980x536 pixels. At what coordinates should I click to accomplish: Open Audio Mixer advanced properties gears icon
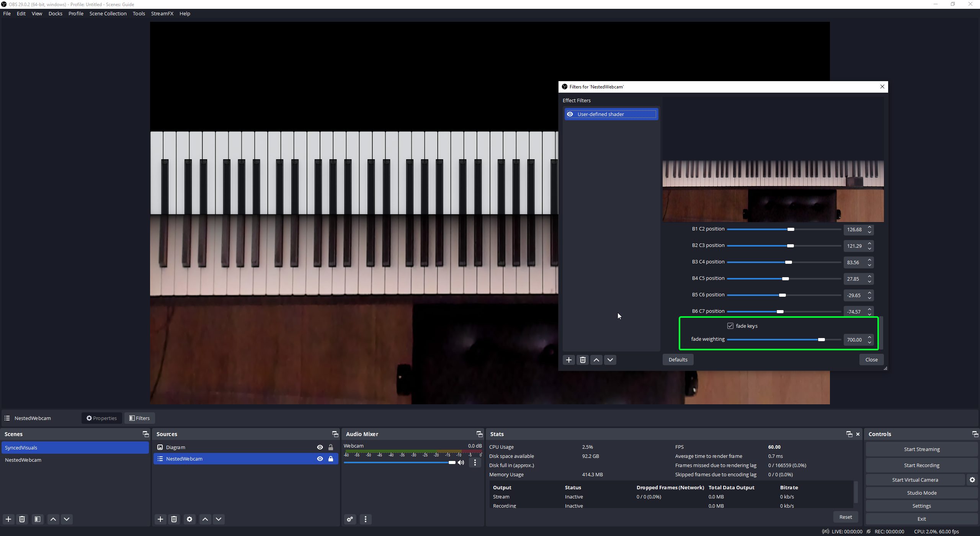tap(350, 519)
